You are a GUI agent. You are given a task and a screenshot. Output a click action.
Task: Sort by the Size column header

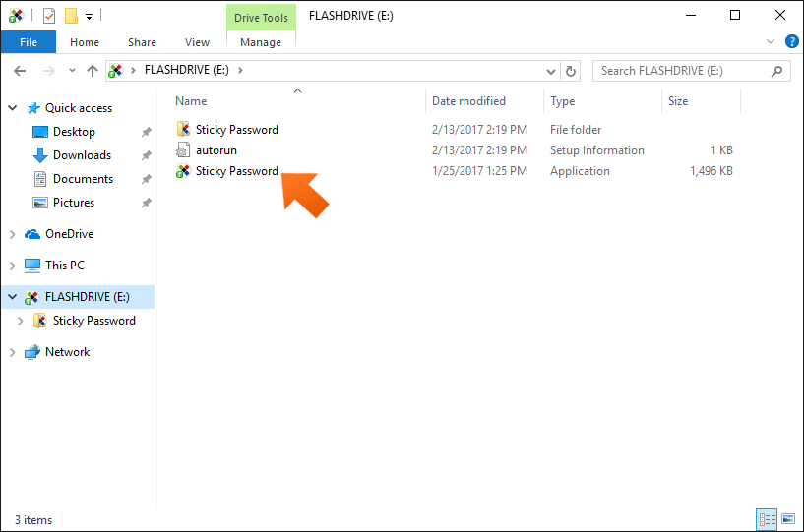coord(678,101)
